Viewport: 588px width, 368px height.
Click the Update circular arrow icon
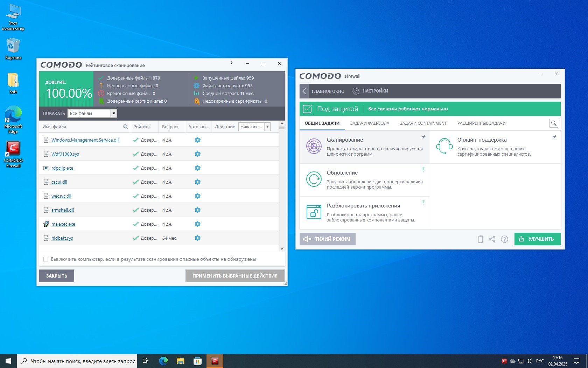(x=314, y=179)
